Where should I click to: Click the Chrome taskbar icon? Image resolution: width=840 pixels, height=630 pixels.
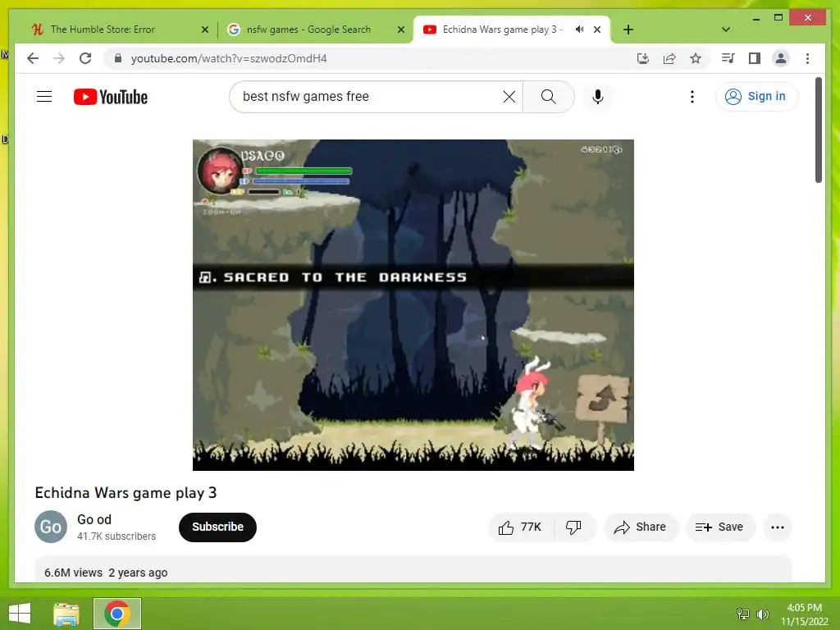(116, 614)
